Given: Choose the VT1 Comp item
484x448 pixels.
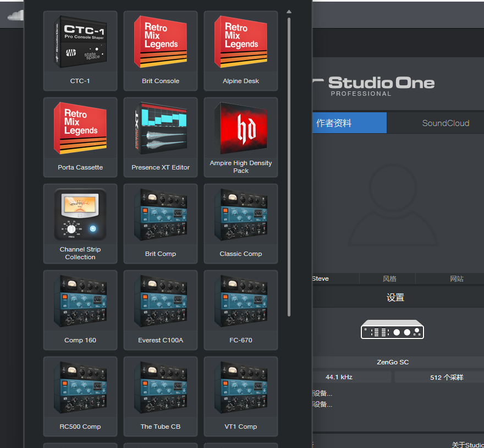Looking at the screenshot, I should coord(241,396).
